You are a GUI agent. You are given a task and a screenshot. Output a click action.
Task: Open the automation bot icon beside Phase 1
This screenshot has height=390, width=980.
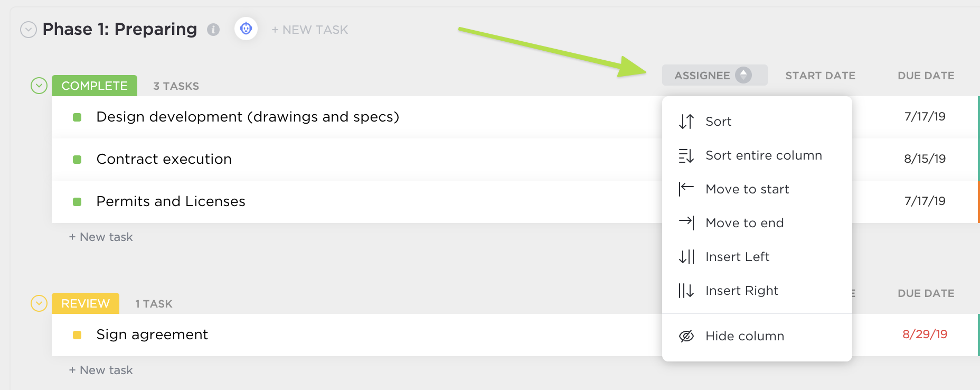coord(246,30)
